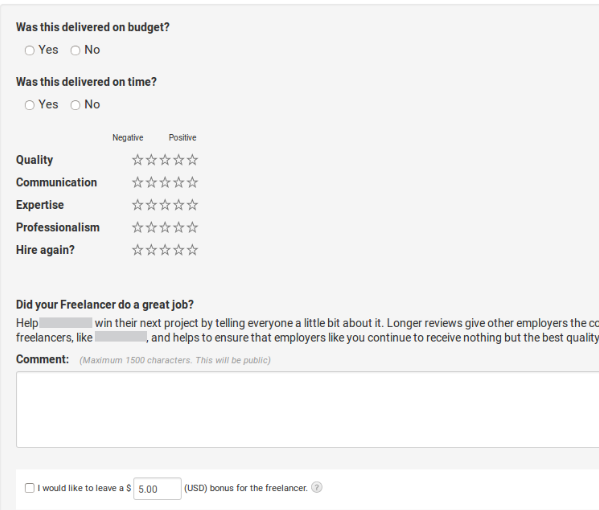Rate Professionalism with five stars

(x=193, y=227)
